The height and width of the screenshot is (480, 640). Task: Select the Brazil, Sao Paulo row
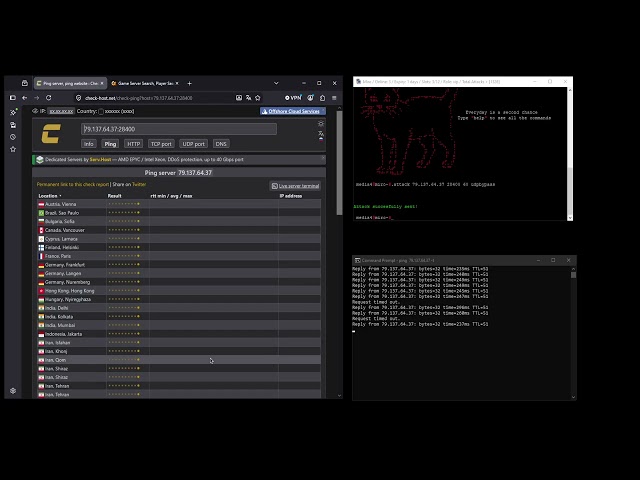[x=179, y=213]
